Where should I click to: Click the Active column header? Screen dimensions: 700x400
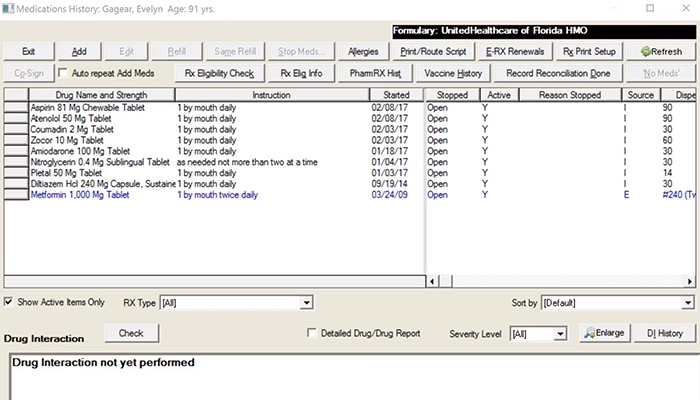499,95
